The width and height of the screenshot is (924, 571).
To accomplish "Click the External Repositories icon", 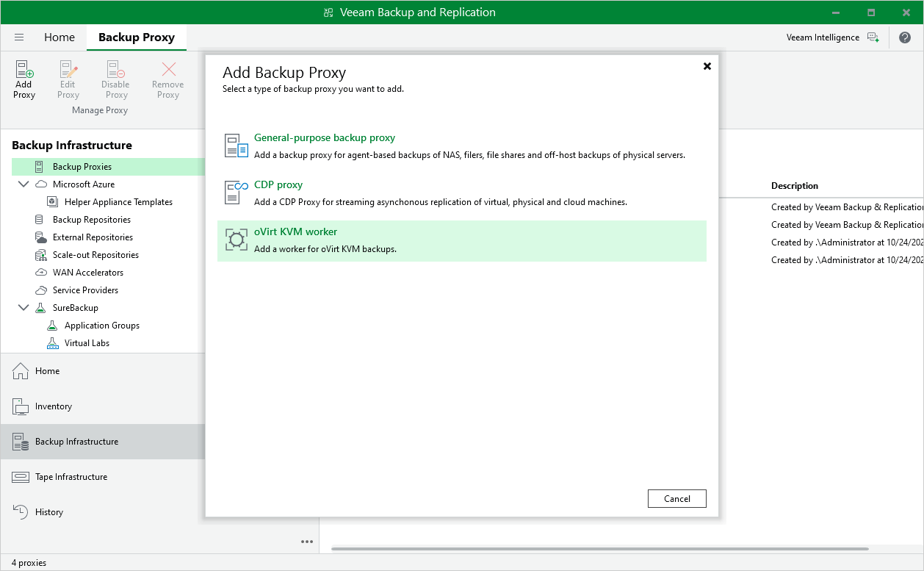I will [x=40, y=237].
